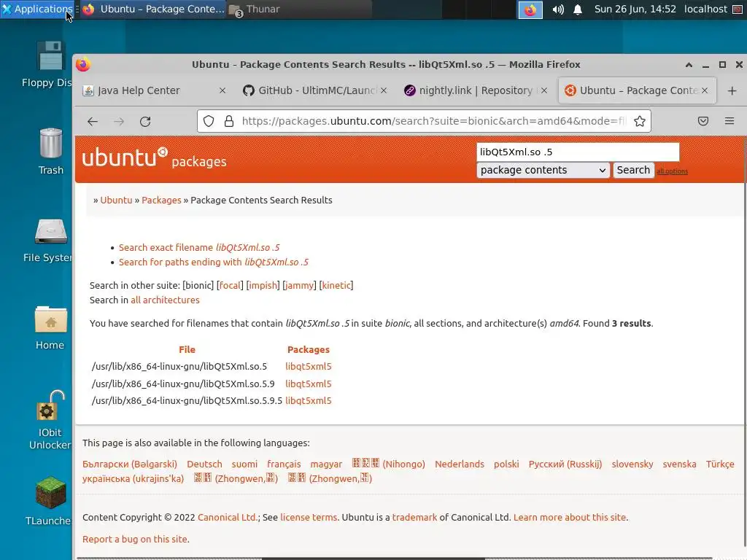This screenshot has height=560, width=747.
Task: Switch page language to Deutsch
Action: coord(204,464)
